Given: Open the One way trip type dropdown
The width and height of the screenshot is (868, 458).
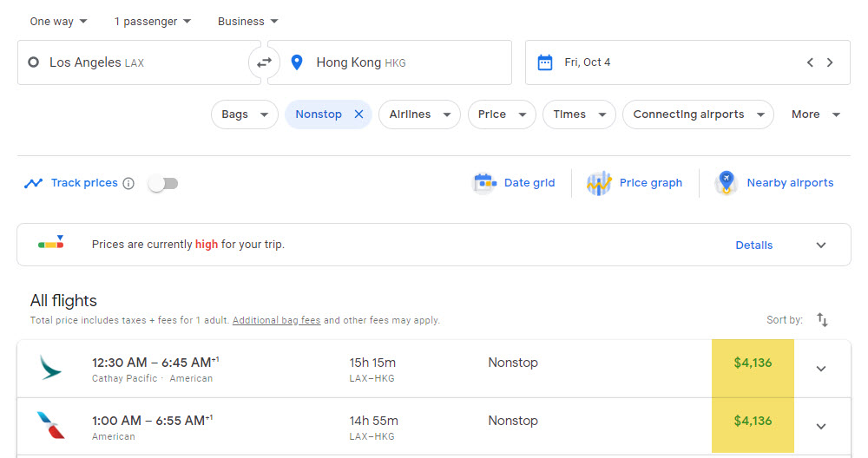Looking at the screenshot, I should point(58,22).
